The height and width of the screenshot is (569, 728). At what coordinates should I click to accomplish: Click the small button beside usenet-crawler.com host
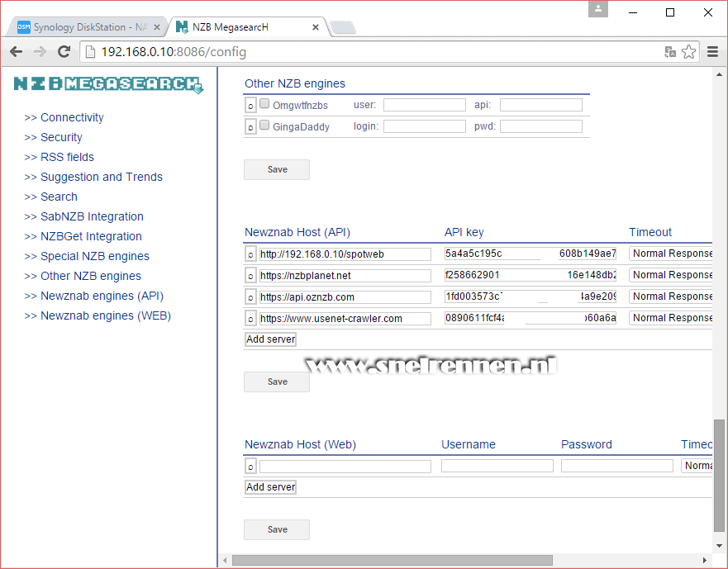pyautogui.click(x=250, y=319)
